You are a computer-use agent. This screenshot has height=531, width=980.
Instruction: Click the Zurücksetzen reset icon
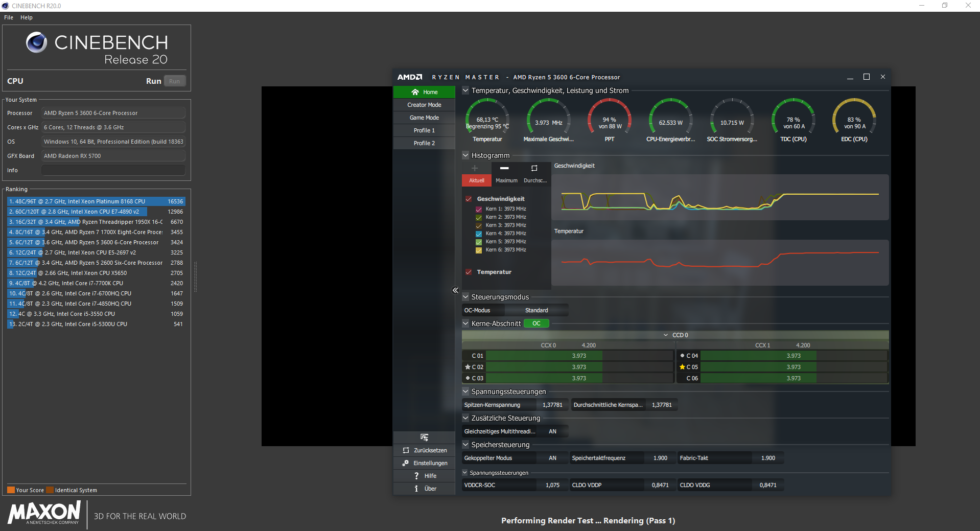click(x=406, y=450)
